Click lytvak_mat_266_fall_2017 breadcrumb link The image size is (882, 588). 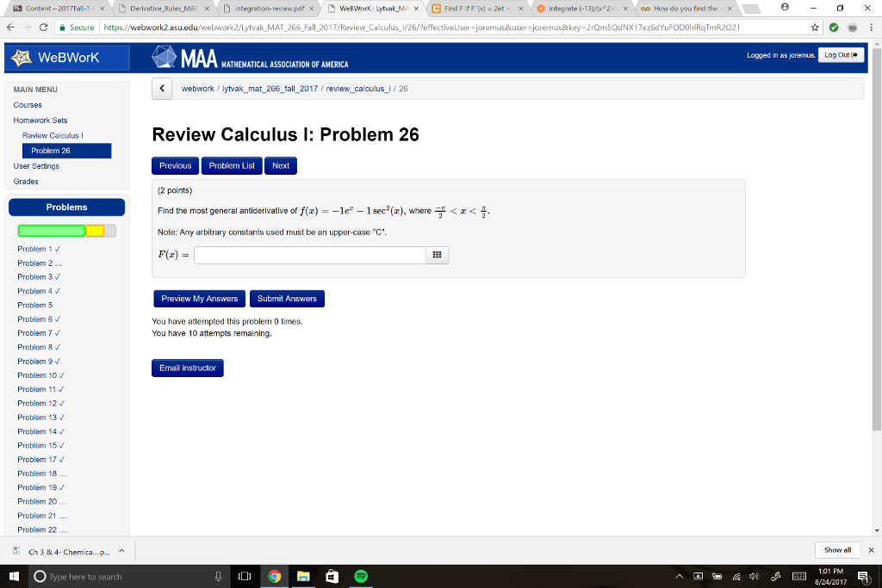[270, 89]
